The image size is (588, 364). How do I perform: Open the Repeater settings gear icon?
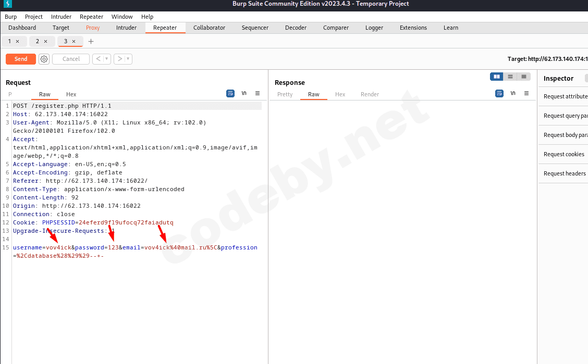point(44,59)
